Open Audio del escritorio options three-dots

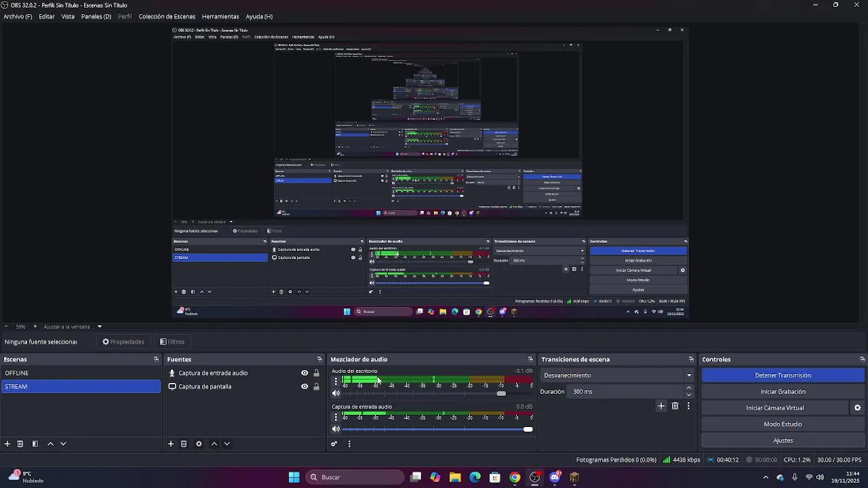coord(335,382)
